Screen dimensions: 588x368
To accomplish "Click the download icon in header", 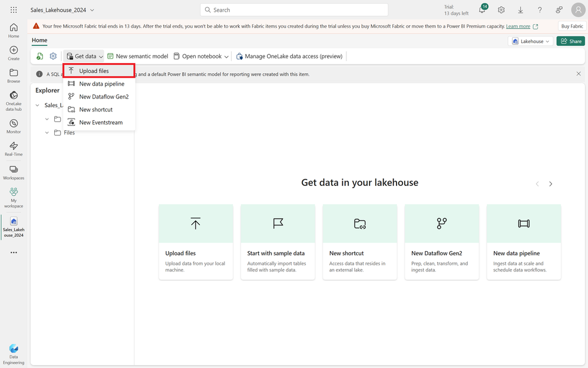I will pos(520,10).
